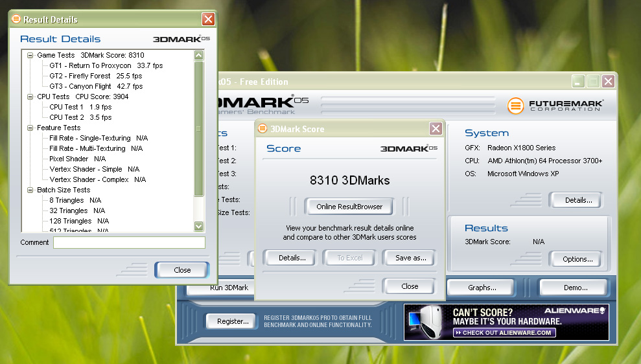Open the Alienware advertisement banner
The image size is (641, 364).
(506, 322)
